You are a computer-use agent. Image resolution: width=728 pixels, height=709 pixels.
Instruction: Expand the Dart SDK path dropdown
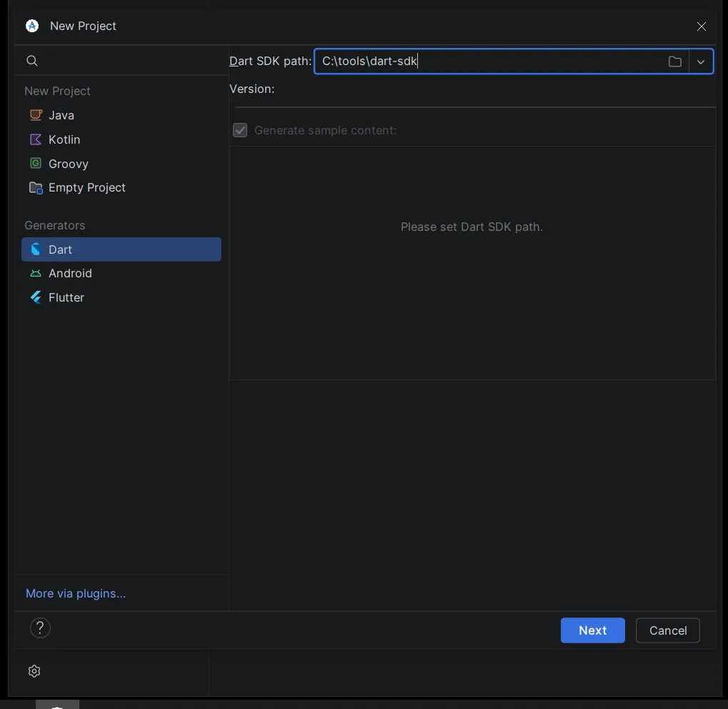click(x=701, y=61)
